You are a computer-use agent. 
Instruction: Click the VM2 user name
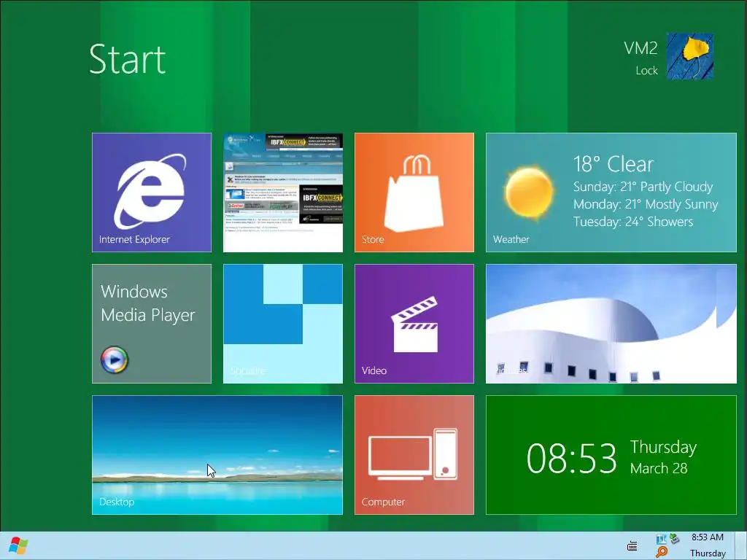coord(640,48)
